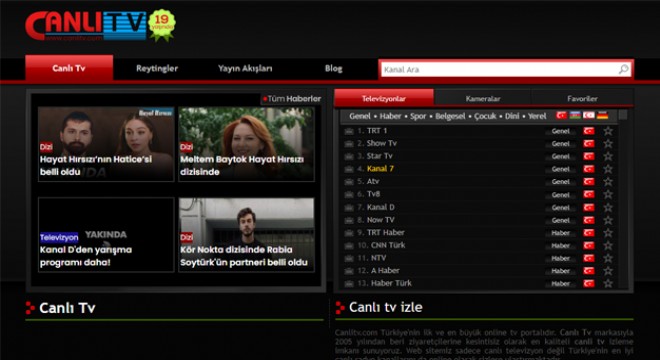Add Atv to favorites star
The width and height of the screenshot is (660, 360).
[608, 181]
